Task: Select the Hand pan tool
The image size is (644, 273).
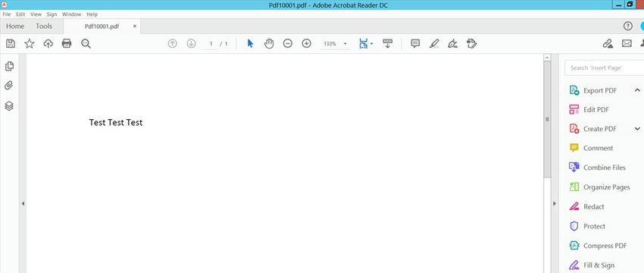Action: tap(269, 43)
